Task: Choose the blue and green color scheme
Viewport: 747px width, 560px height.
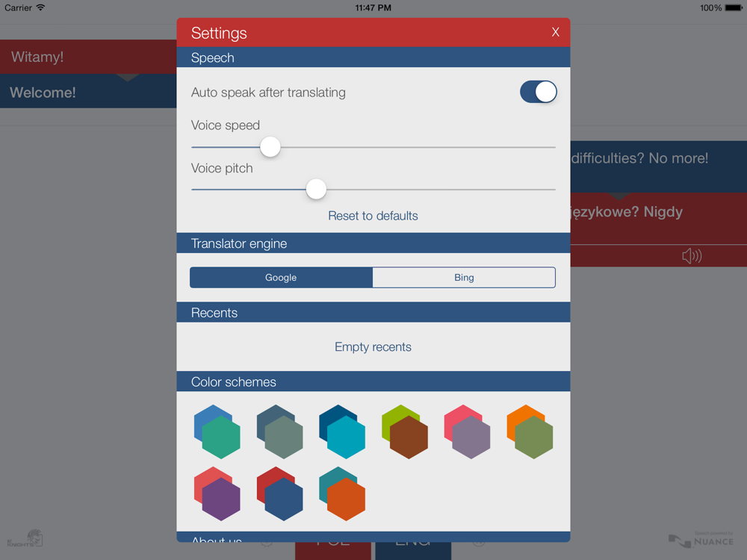Action: (x=217, y=432)
